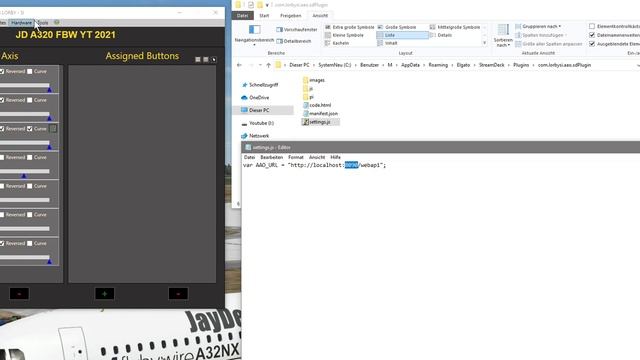The image size is (640, 360).
Task: Click the pointer icon right of Assigned Buttons heading
Action: point(213,60)
